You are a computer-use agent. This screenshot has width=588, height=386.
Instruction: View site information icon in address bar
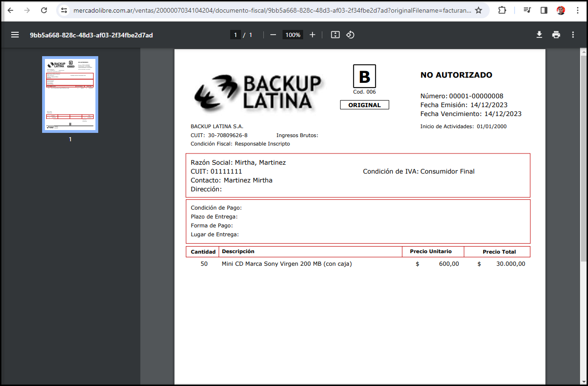64,10
